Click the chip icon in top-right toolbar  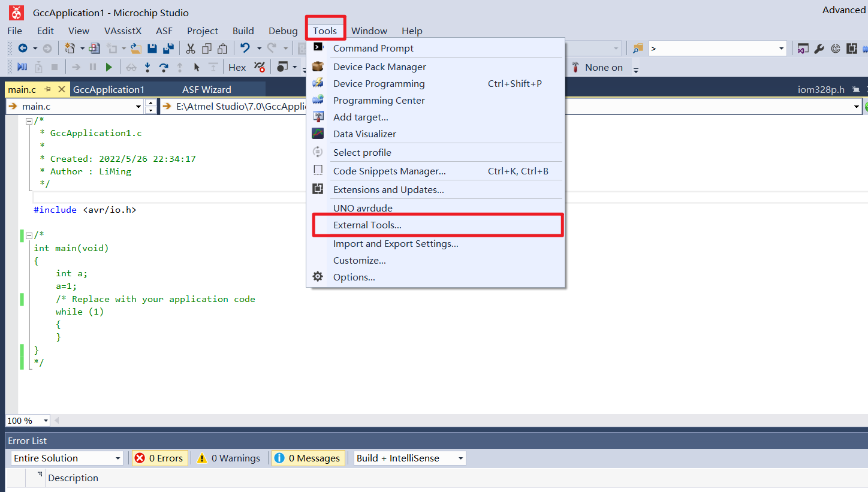pos(852,49)
